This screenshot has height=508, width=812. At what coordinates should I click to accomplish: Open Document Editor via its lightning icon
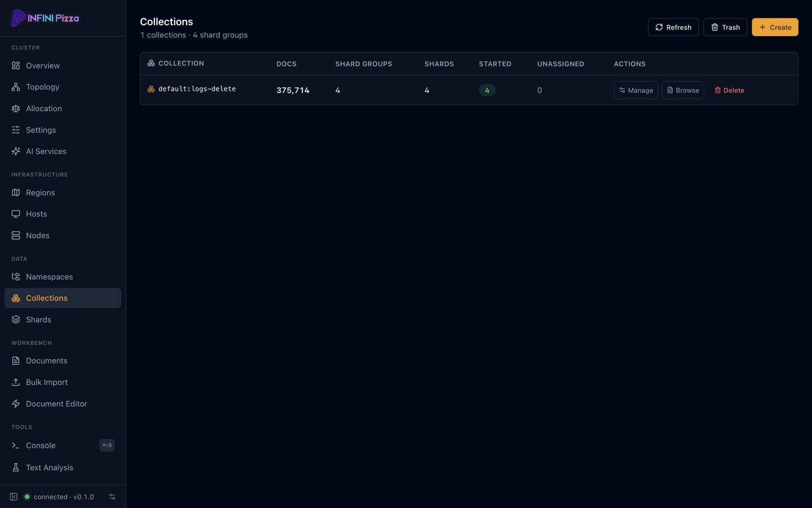(x=16, y=404)
